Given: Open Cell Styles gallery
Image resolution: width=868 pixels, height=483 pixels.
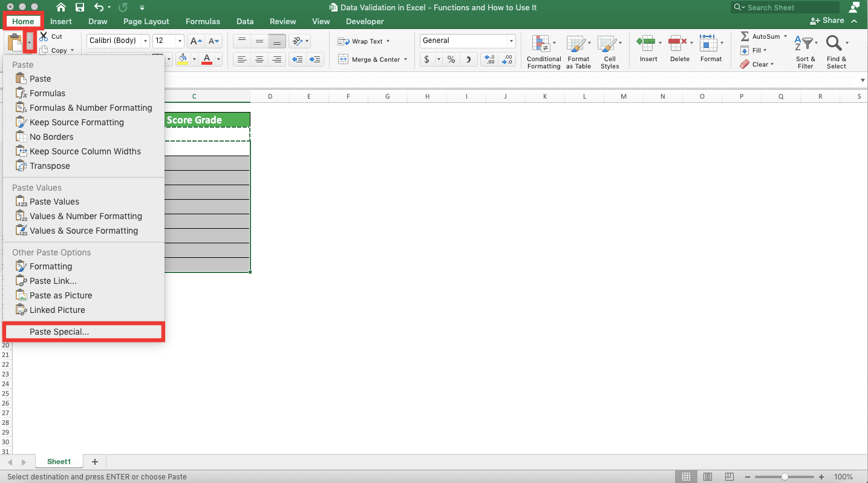Looking at the screenshot, I should 610,52.
